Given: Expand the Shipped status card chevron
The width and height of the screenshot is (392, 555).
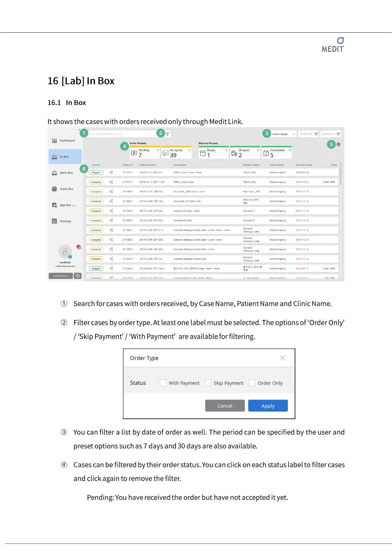Looking at the screenshot, I should pos(258,150).
